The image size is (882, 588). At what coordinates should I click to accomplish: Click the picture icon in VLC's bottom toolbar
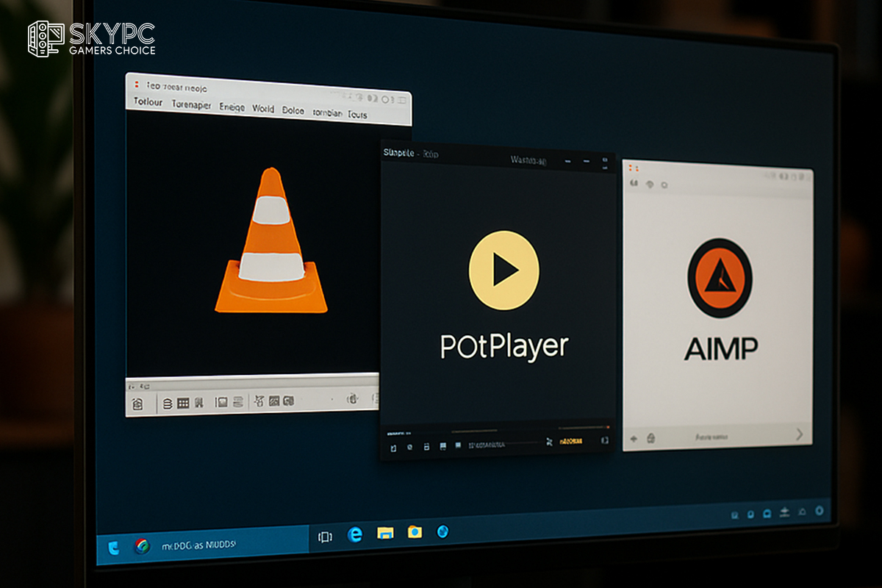coord(274,401)
